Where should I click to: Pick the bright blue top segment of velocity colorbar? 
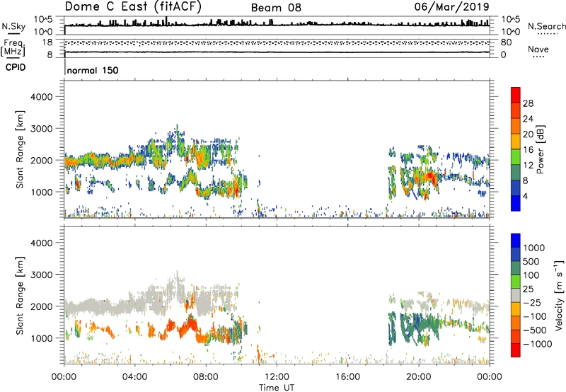pos(516,240)
